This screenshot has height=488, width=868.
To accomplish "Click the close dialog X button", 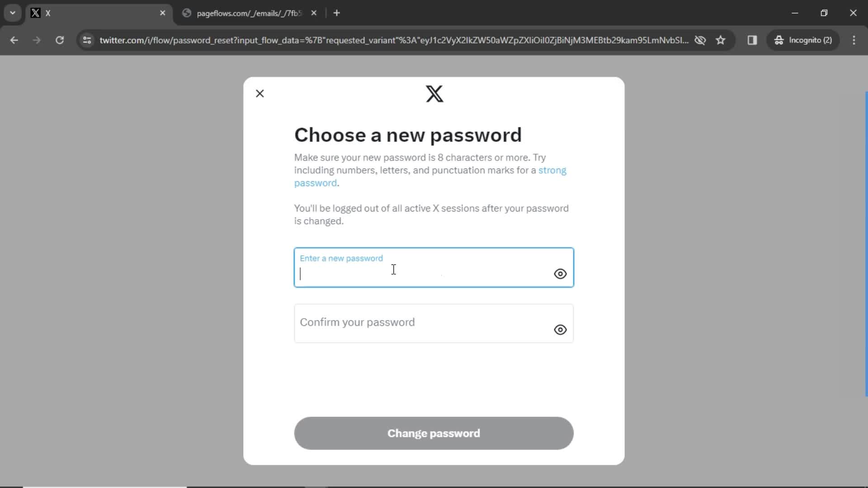I will [x=259, y=93].
